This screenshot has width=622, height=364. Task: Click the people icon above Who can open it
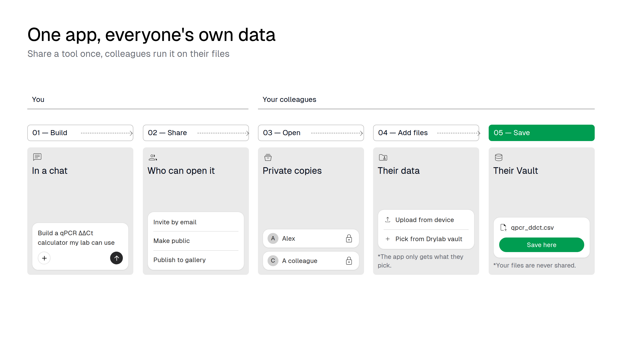(x=153, y=157)
